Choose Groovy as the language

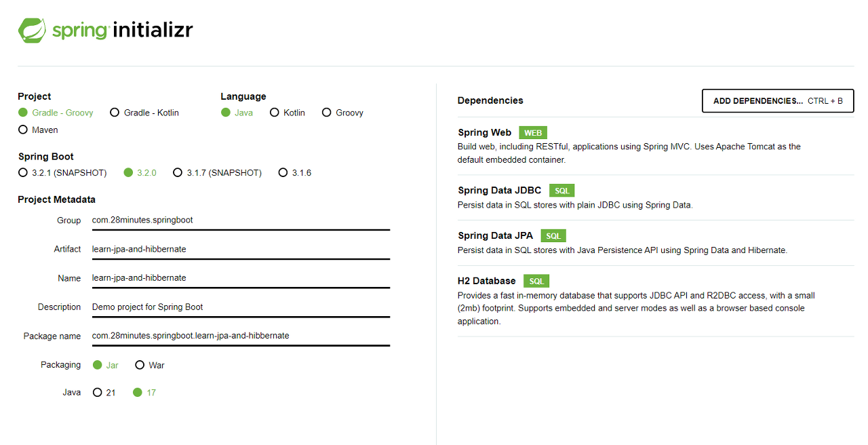point(327,113)
